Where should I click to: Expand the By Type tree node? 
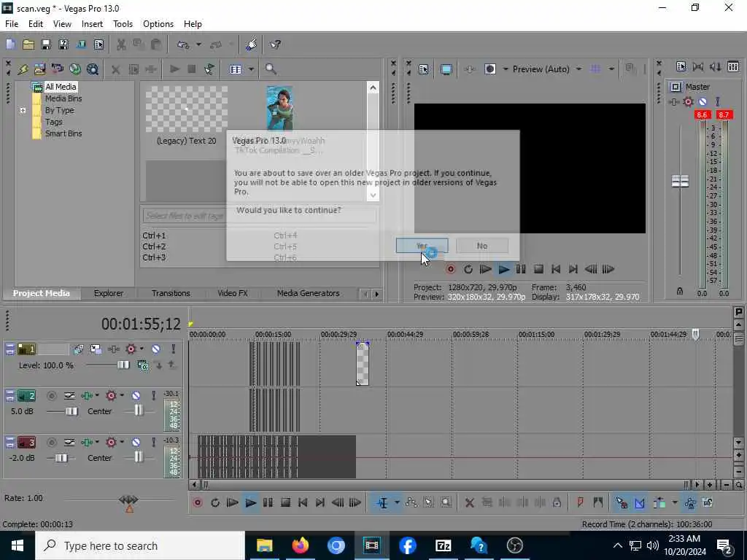coord(23,111)
